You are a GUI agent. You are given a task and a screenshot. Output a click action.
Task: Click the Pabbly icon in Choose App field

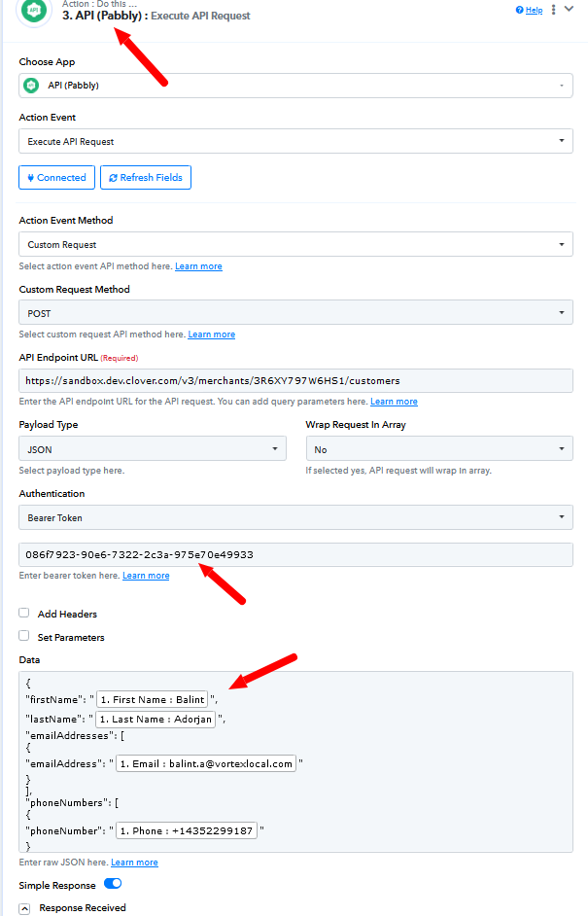[x=31, y=86]
